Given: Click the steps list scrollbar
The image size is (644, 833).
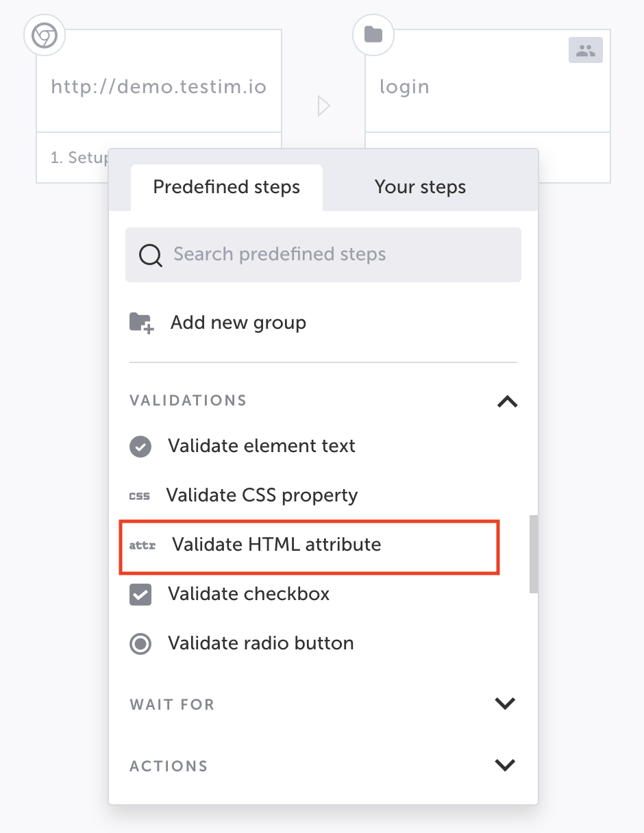Looking at the screenshot, I should (534, 554).
